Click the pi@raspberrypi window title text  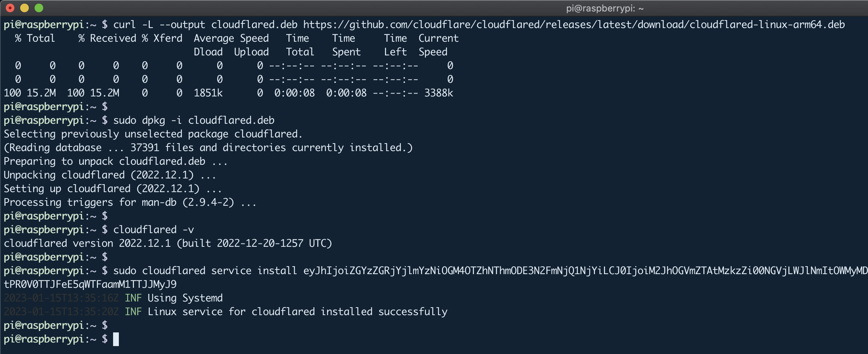click(605, 8)
